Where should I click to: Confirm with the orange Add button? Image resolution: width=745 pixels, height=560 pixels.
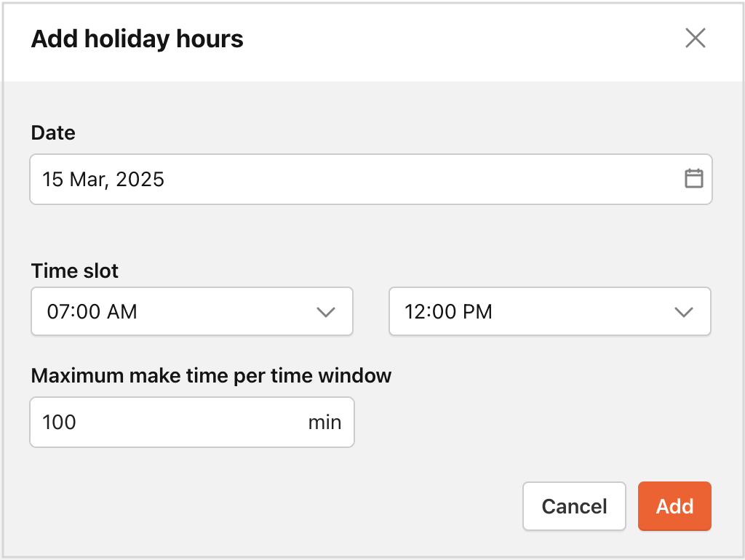[674, 506]
